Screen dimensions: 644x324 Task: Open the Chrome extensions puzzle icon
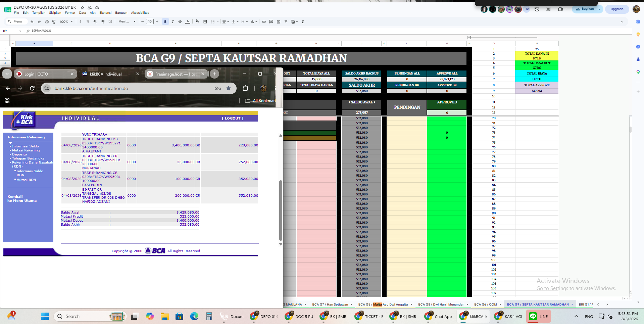(245, 88)
